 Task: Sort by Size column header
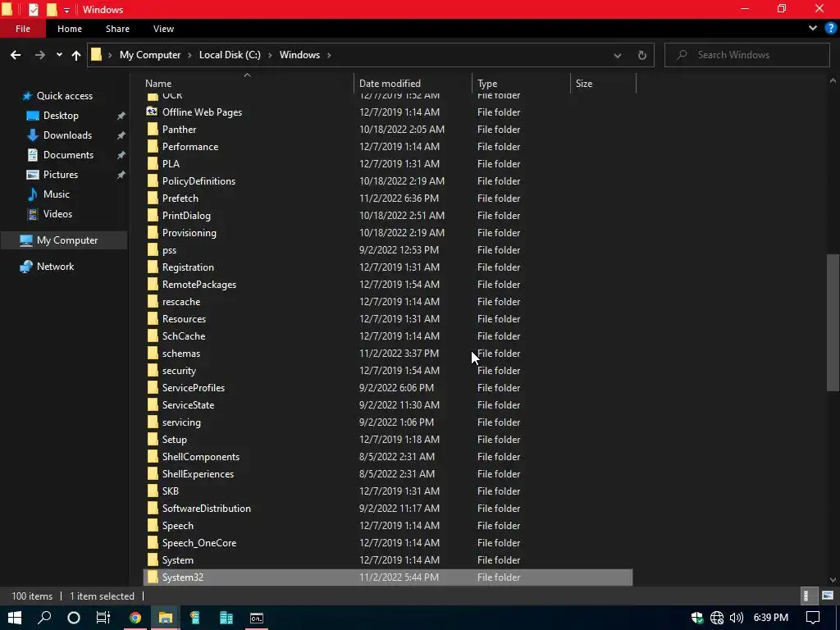point(584,84)
